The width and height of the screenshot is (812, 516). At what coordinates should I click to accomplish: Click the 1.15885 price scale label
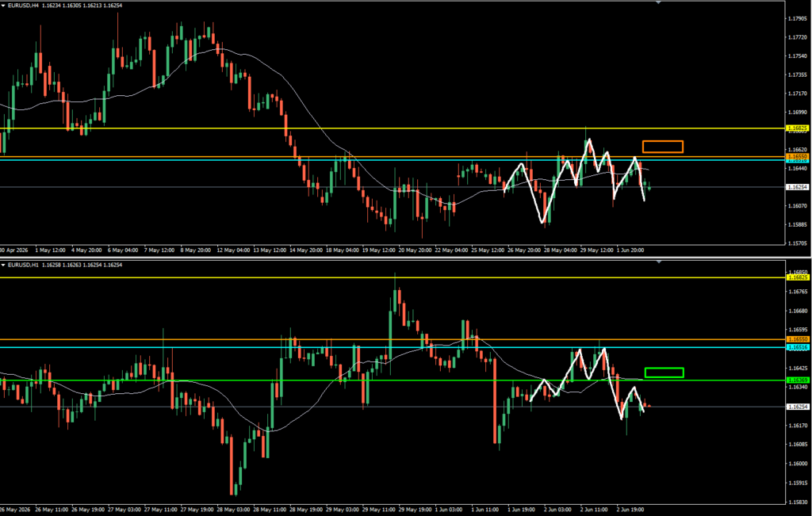(x=798, y=224)
